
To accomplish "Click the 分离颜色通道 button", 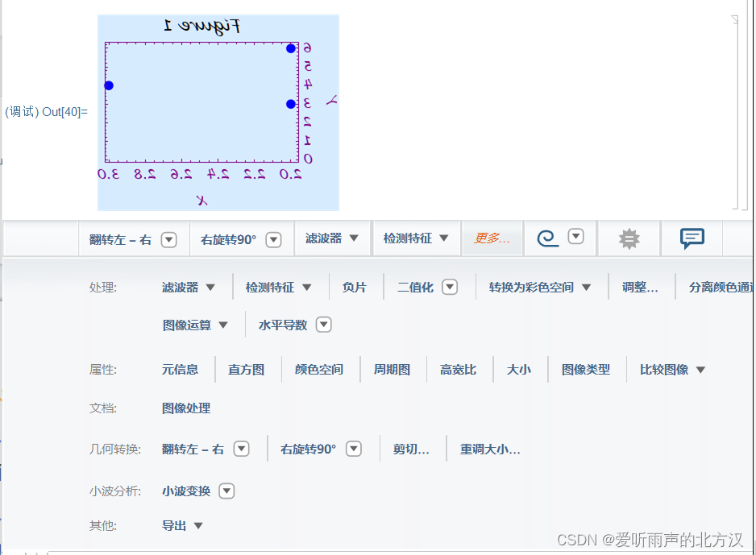I will coord(721,287).
